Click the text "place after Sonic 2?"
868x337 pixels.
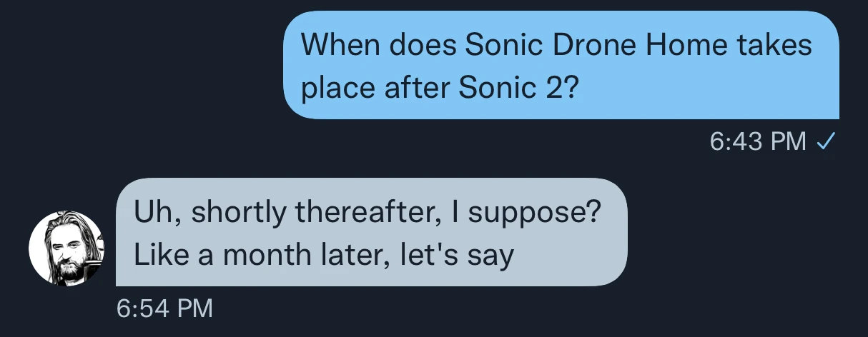click(x=439, y=89)
